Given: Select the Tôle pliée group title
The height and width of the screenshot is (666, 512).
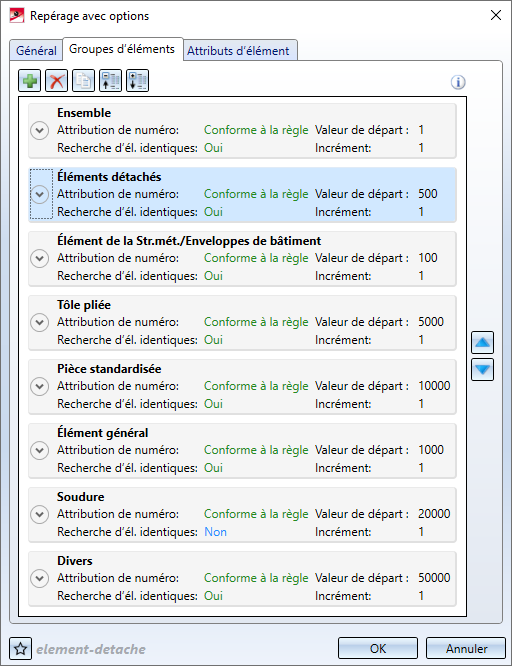Looking at the screenshot, I should 84,305.
